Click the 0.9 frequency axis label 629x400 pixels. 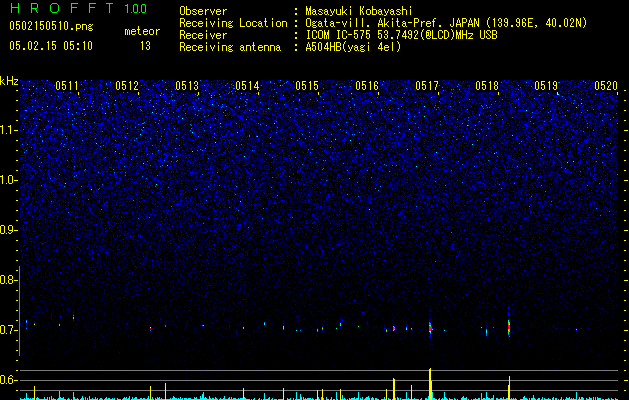[x=8, y=230]
